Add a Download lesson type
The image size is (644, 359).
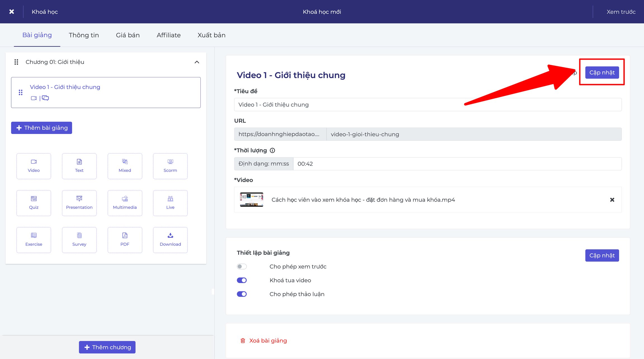click(170, 240)
